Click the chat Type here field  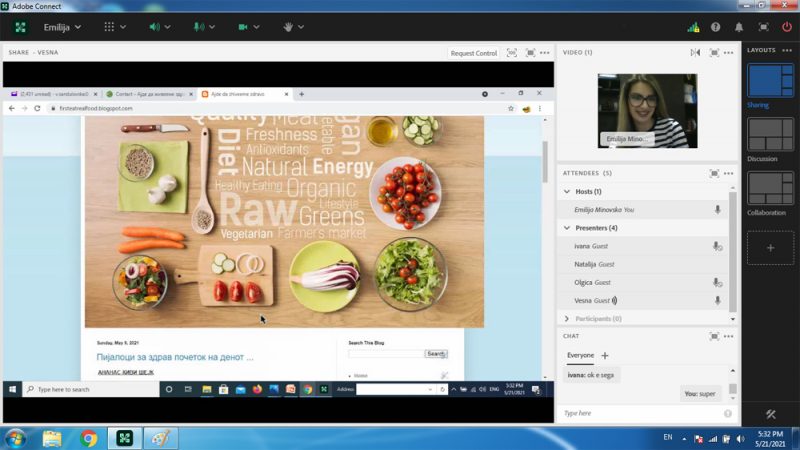[x=642, y=413]
